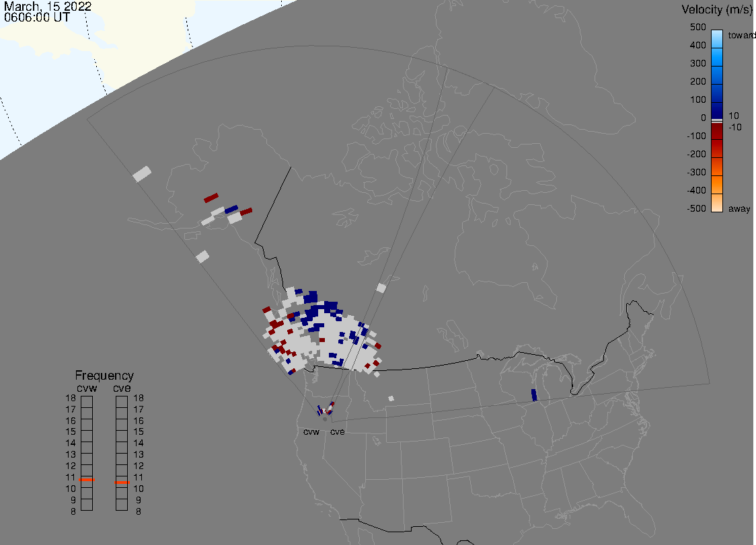
Task: Select the 10 label right of the cve bar
Action: coord(139,489)
